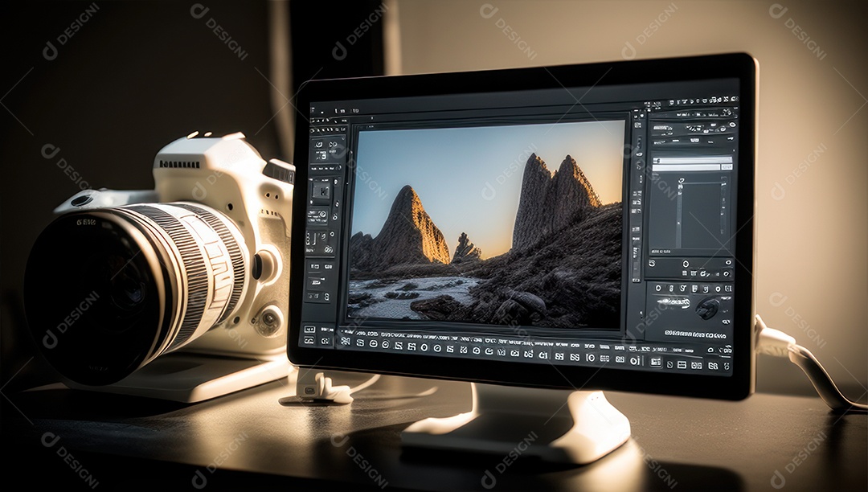Click the text label row under the dial knob
868x492 pixels.
click(696, 334)
